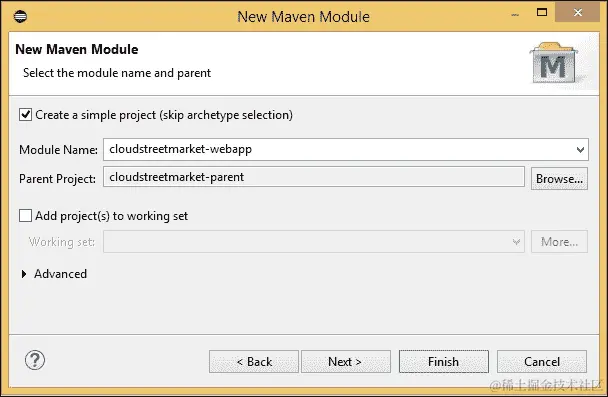
Task: Open the Module Name dropdown arrow
Action: 580,150
